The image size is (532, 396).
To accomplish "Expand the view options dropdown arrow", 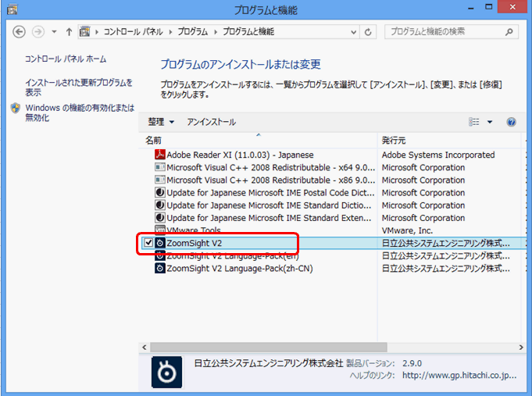I will 490,122.
